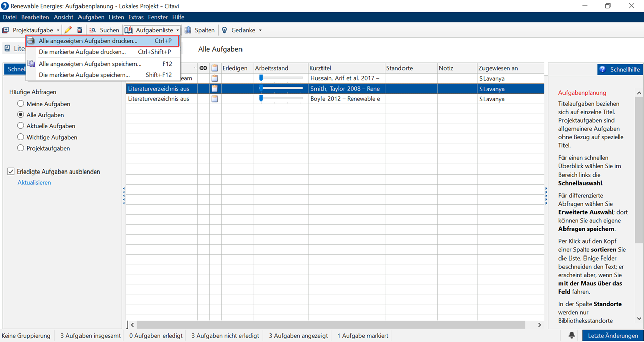Open the Gedanke dropdown arrow

click(x=260, y=30)
